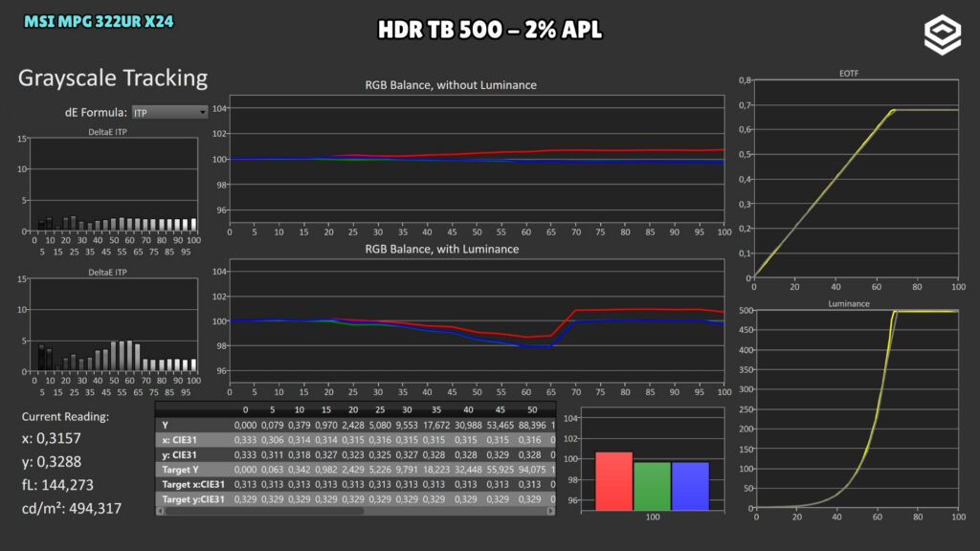
Task: Select the green bar in the RGB bar chart
Action: point(652,486)
